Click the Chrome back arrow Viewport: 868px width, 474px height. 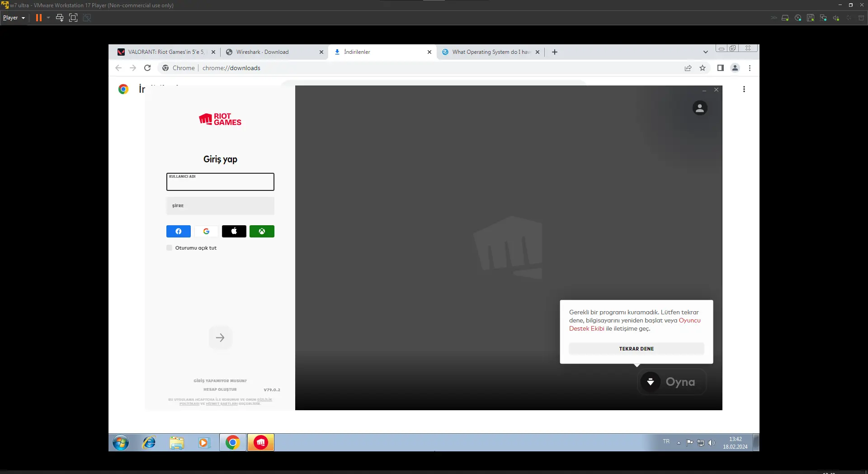pos(118,68)
